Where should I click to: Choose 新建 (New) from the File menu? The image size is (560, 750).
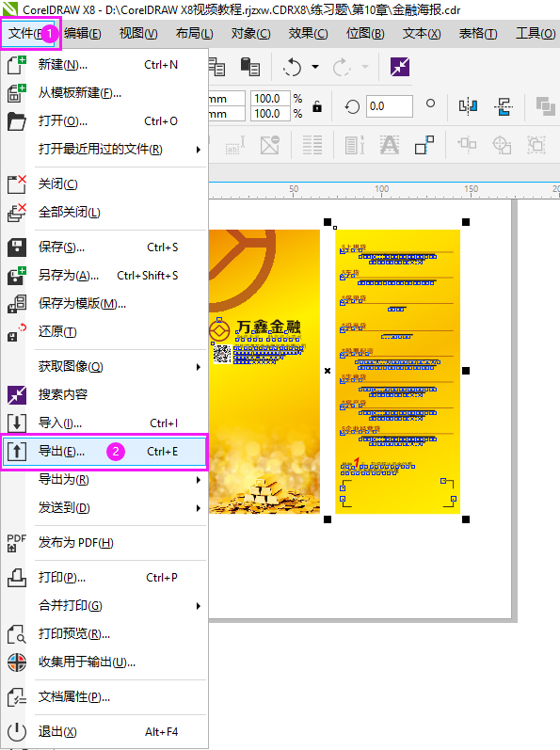[104, 65]
